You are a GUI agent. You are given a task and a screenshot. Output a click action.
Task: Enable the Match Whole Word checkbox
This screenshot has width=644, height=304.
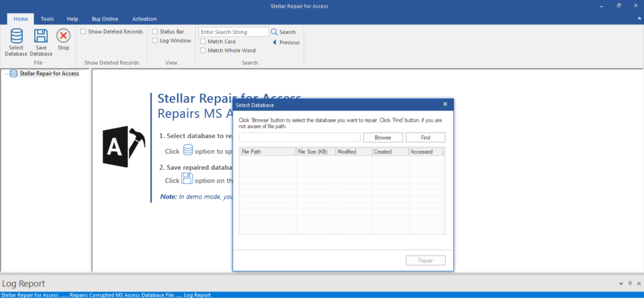[x=203, y=50]
